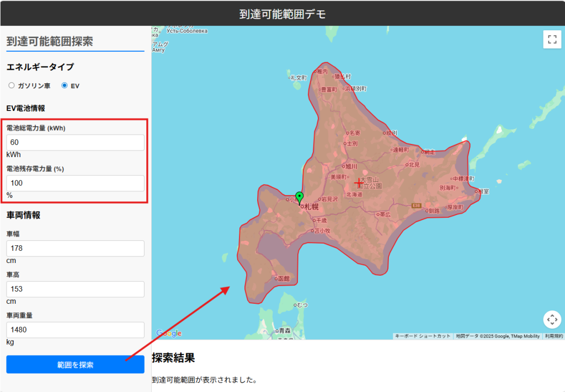Click the 礼文町 label on the map
Screen dimensions: 565x392
[x=299, y=78]
